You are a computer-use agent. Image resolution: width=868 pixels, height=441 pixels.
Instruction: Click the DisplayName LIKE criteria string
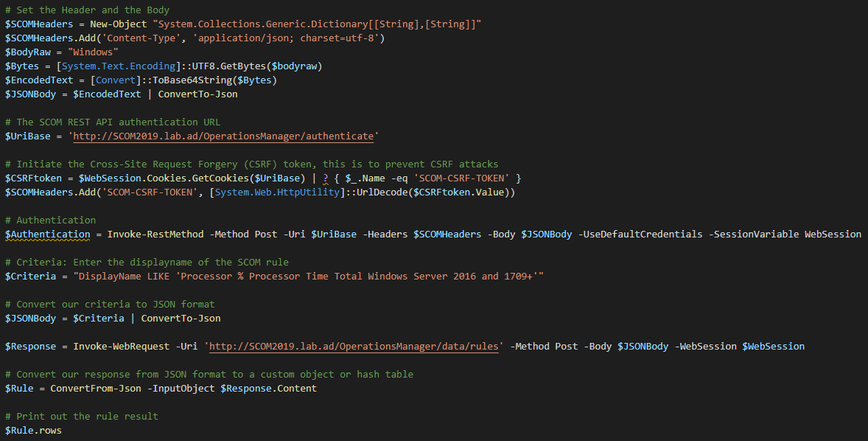click(x=308, y=276)
